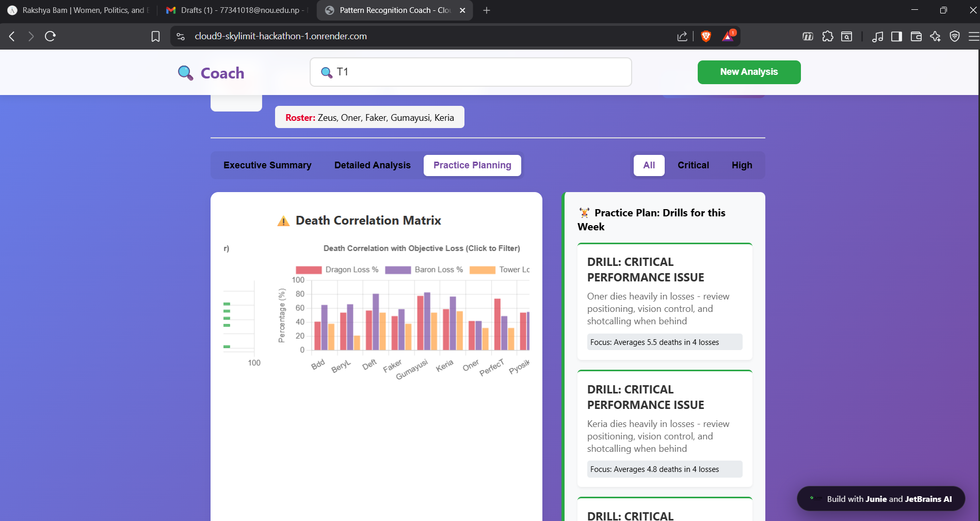The width and height of the screenshot is (980, 521).
Task: Bookmark this page
Action: (155, 36)
